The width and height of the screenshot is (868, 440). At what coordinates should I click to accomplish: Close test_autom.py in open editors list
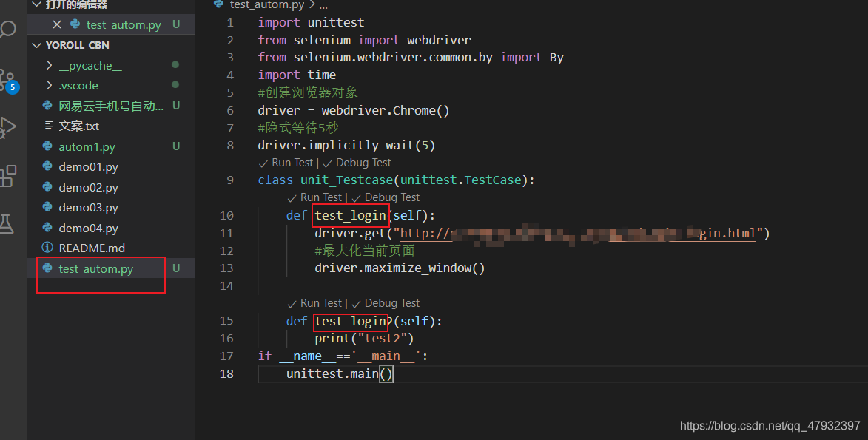pyautogui.click(x=56, y=24)
